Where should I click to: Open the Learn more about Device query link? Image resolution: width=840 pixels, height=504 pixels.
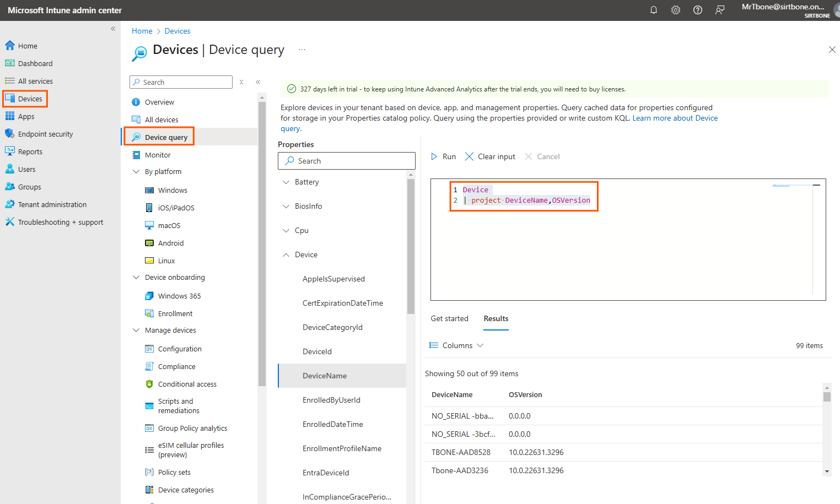pyautogui.click(x=675, y=117)
